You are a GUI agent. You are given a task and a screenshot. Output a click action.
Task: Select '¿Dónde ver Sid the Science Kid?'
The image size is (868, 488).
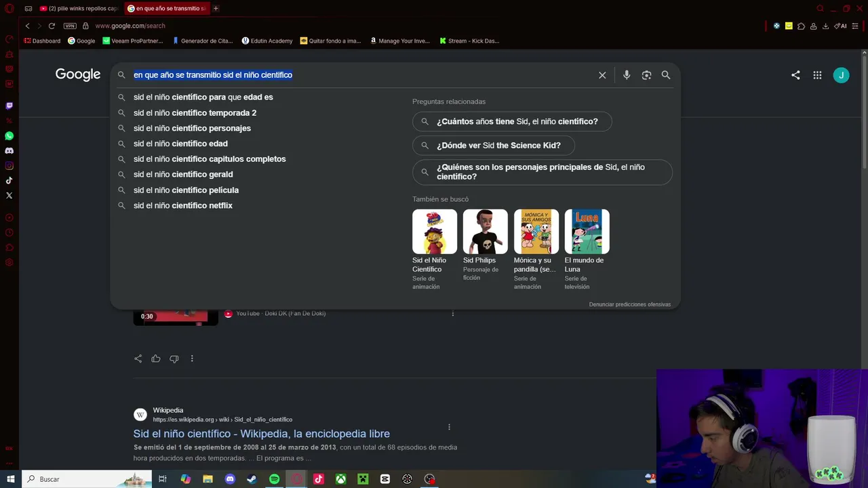pyautogui.click(x=493, y=145)
